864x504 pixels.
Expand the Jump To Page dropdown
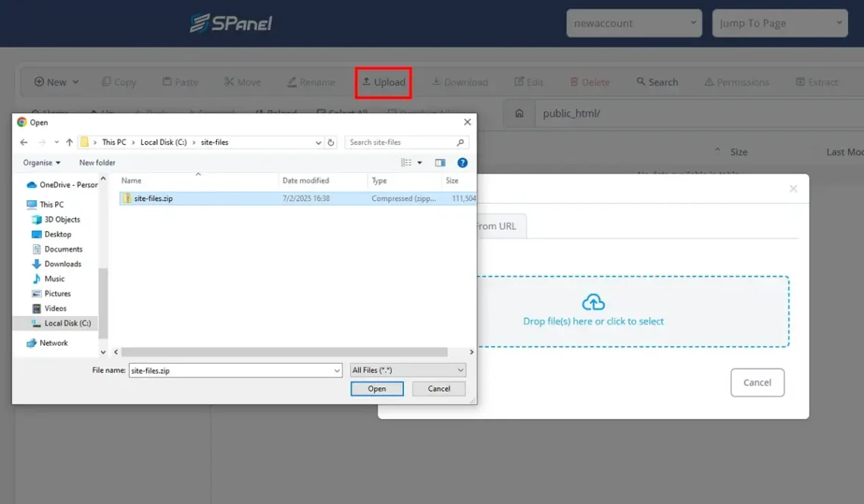point(780,23)
